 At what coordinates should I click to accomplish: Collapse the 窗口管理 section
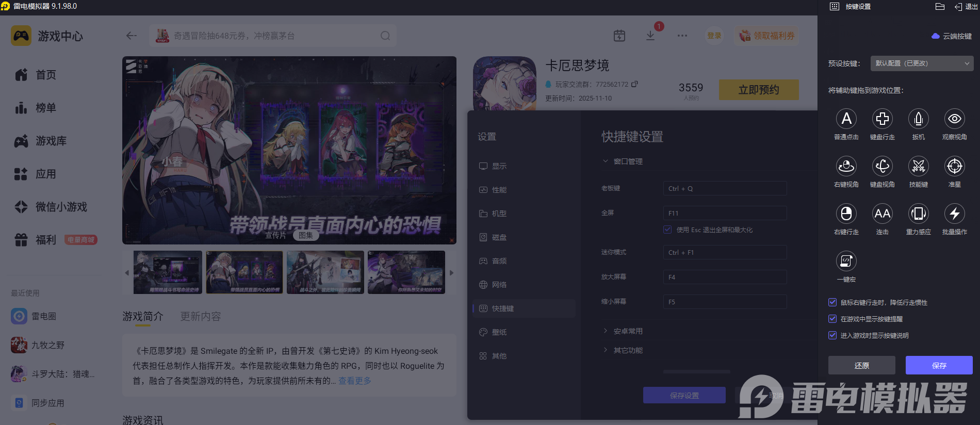[x=623, y=161]
